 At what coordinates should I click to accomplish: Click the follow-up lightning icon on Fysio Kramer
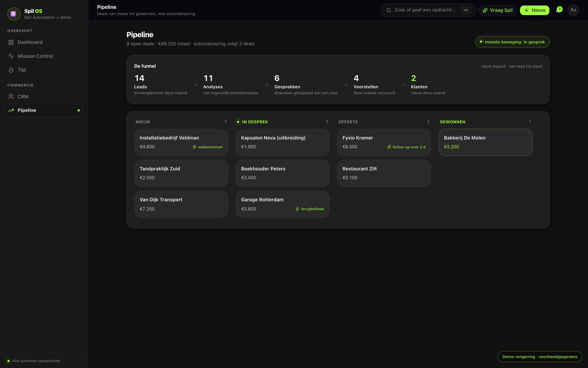[x=389, y=147]
